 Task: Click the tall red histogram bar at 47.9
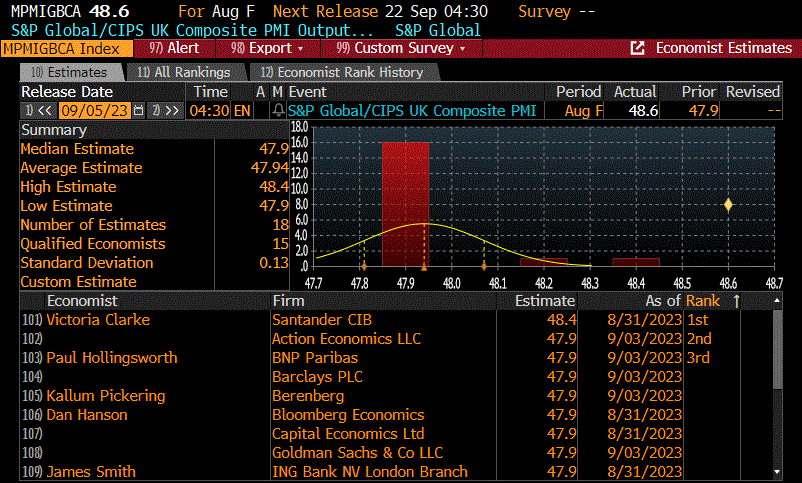(x=406, y=204)
